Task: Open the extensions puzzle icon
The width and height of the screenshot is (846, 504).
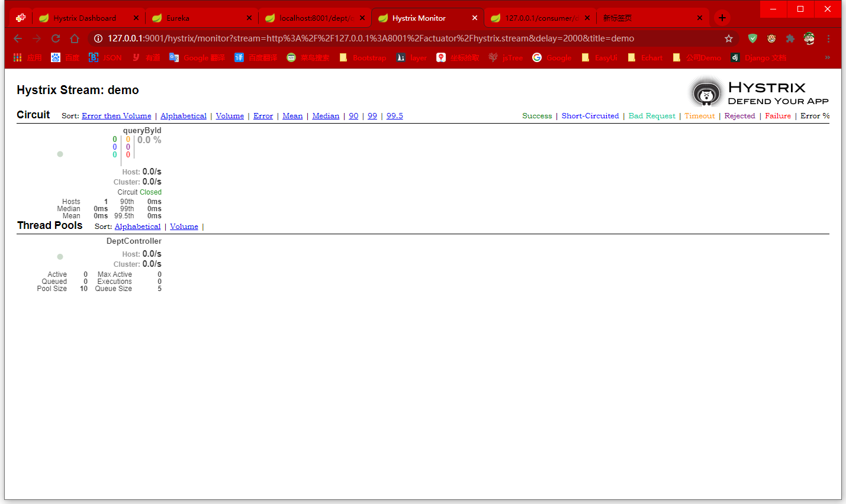Action: tap(790, 38)
